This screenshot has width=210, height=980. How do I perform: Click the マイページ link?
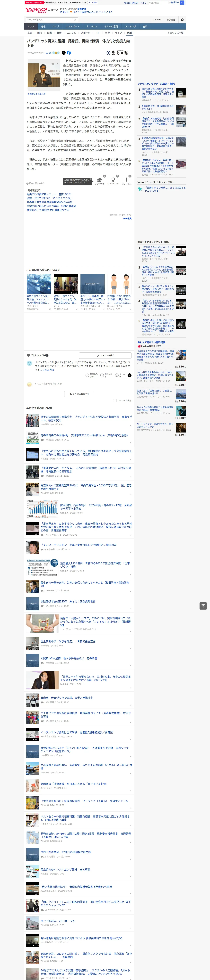click(x=157, y=19)
